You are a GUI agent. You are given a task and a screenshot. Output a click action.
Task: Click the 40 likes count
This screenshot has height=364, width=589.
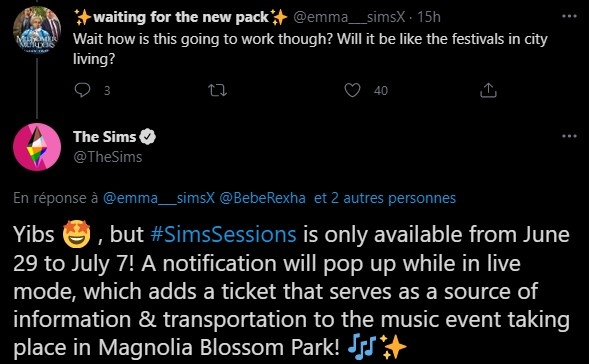[x=381, y=91]
